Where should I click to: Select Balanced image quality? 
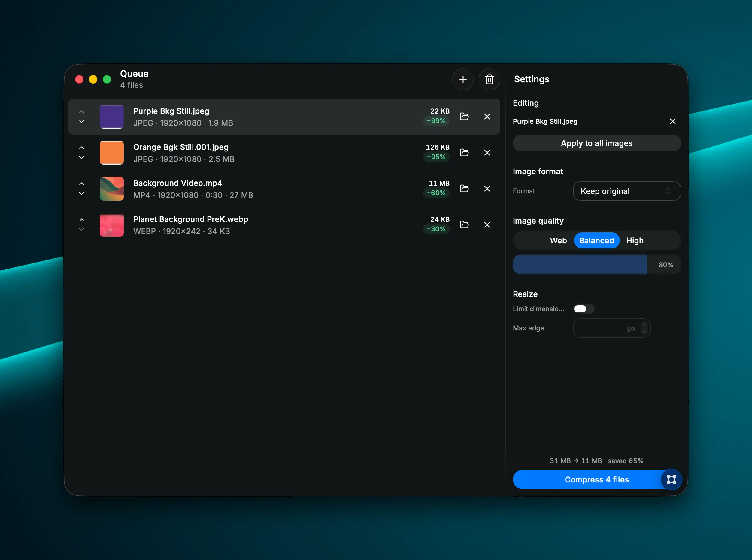596,240
